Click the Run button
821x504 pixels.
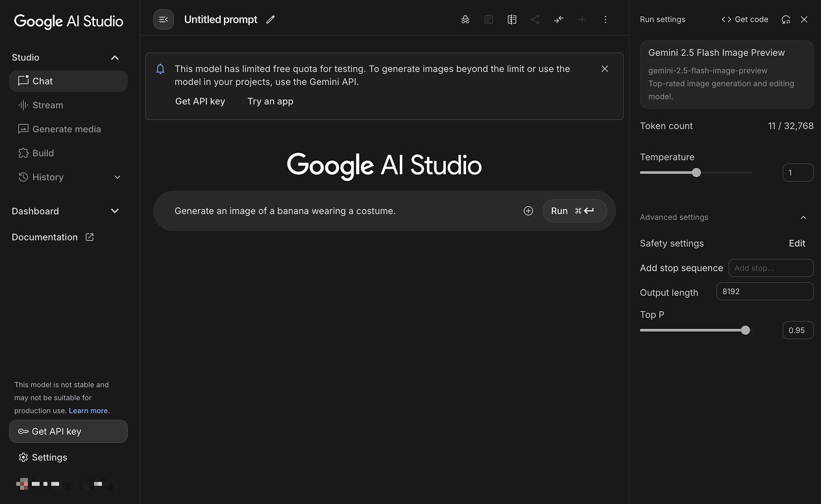pyautogui.click(x=574, y=211)
